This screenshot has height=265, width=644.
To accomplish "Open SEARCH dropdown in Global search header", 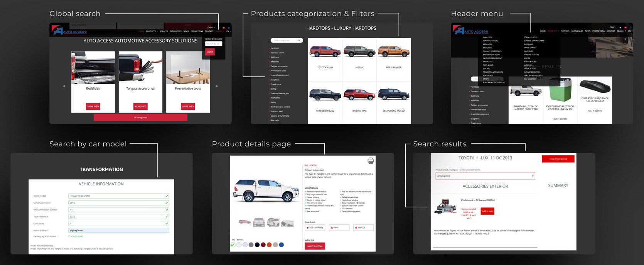I will (220, 31).
